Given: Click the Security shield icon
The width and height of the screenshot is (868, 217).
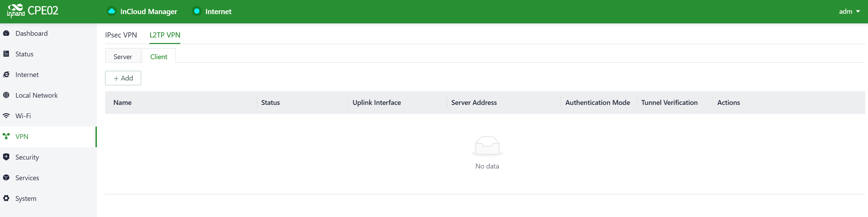Looking at the screenshot, I should click(6, 157).
